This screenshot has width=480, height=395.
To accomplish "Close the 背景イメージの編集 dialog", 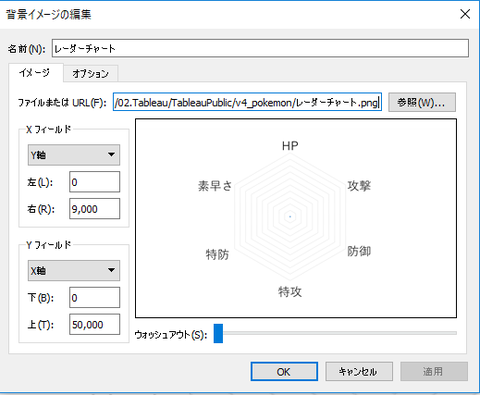I will coord(465,14).
